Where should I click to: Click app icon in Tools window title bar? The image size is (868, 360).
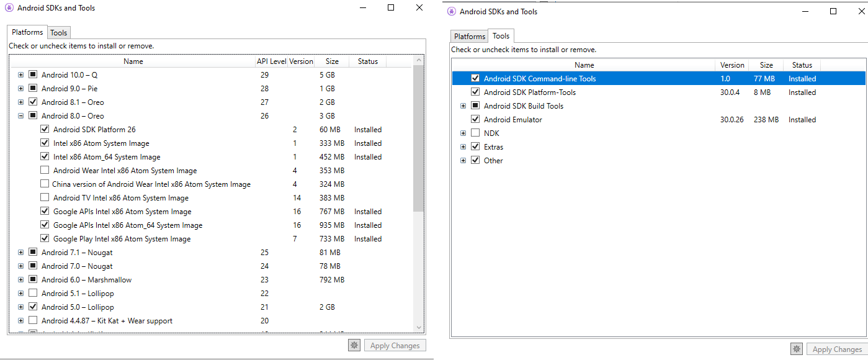coord(451,11)
